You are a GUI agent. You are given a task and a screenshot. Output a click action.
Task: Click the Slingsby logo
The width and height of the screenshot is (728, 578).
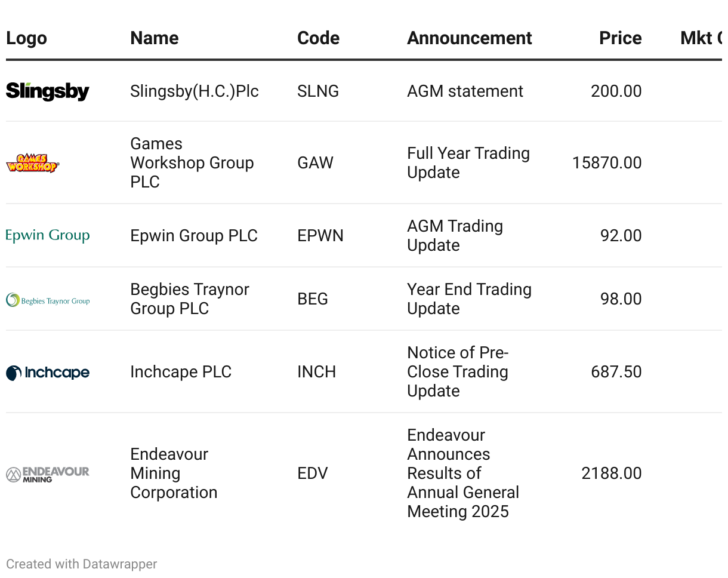48,91
